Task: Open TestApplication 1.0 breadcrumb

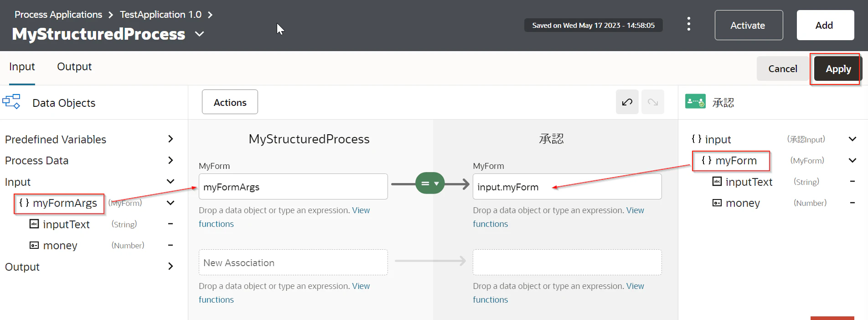Action: [x=161, y=15]
